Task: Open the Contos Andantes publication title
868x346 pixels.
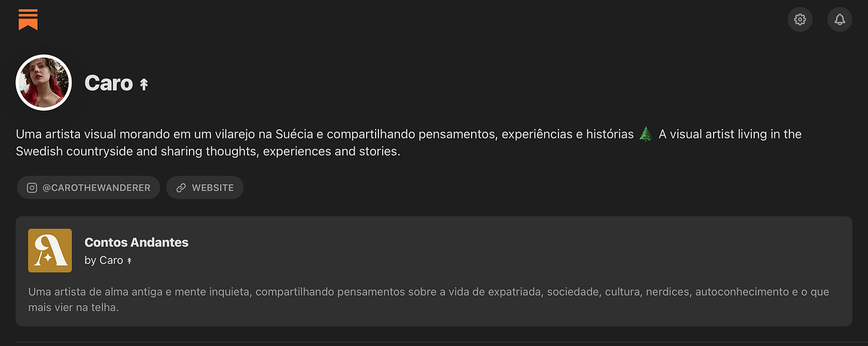Action: pyautogui.click(x=136, y=242)
